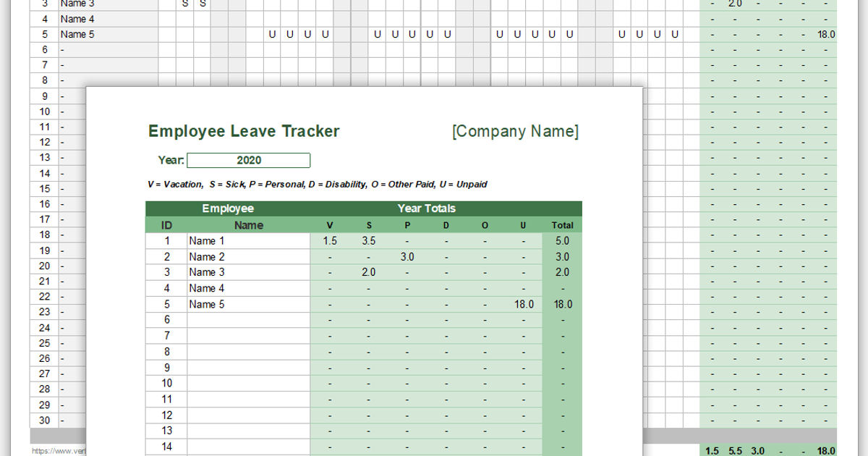Click the Employee header banner cell
This screenshot has width=868, height=456.
(x=229, y=208)
